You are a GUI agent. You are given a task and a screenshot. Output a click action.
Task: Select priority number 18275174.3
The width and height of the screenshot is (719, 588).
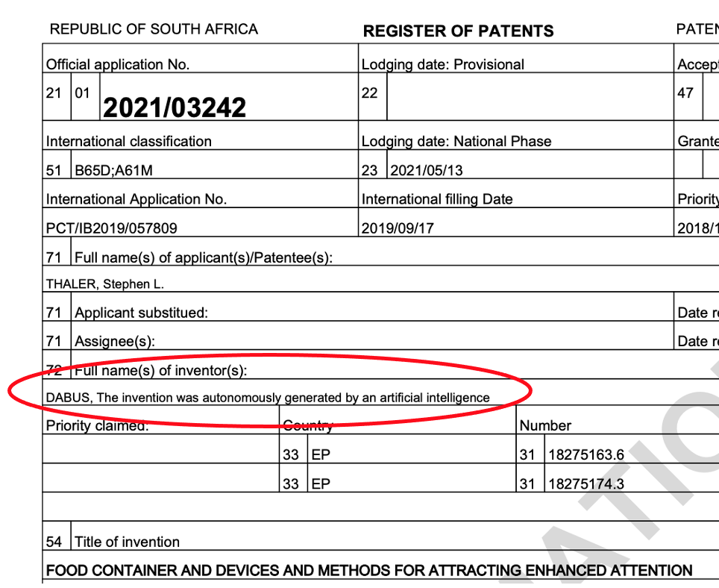586,484
